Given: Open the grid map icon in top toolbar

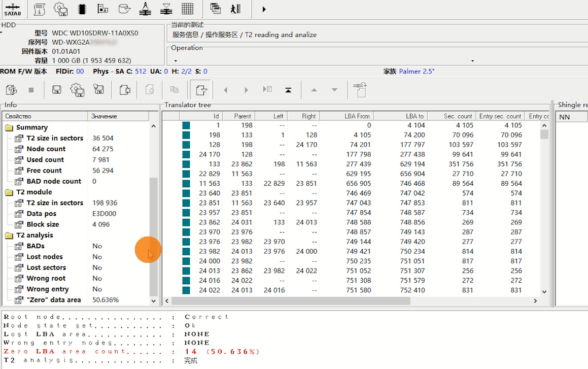Looking at the screenshot, I should pyautogui.click(x=188, y=9).
